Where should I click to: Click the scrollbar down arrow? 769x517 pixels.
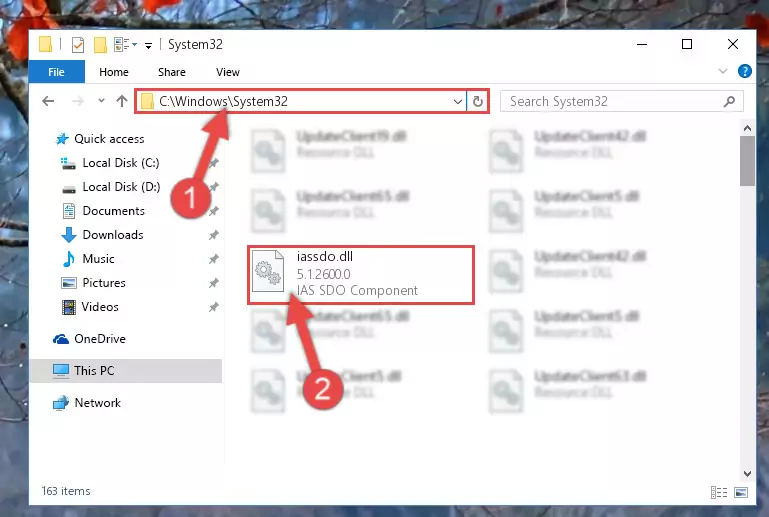[747, 474]
